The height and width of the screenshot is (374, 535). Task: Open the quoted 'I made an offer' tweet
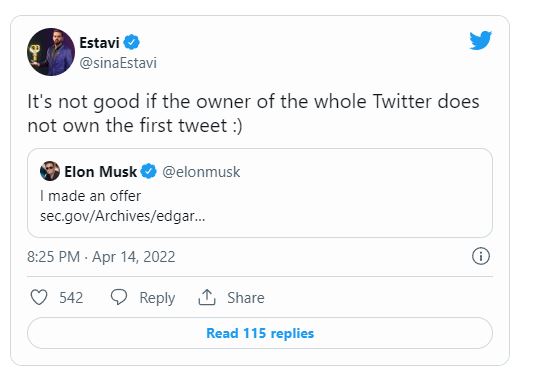pos(260,193)
